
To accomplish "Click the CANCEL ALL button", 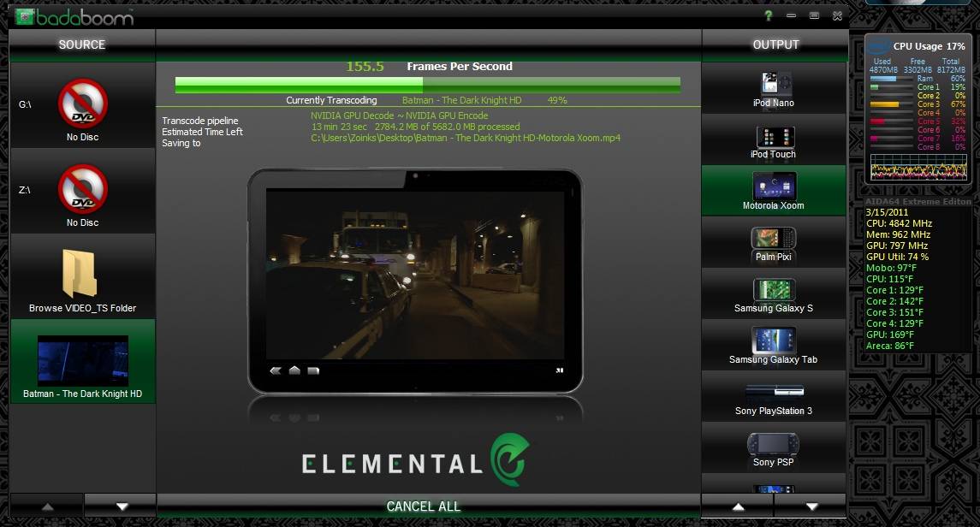I will [423, 506].
